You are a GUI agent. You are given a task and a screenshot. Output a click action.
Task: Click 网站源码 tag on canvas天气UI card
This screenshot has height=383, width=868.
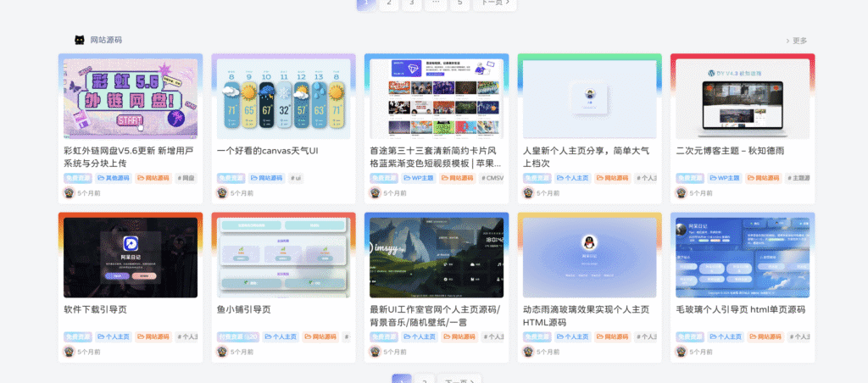[x=266, y=178]
